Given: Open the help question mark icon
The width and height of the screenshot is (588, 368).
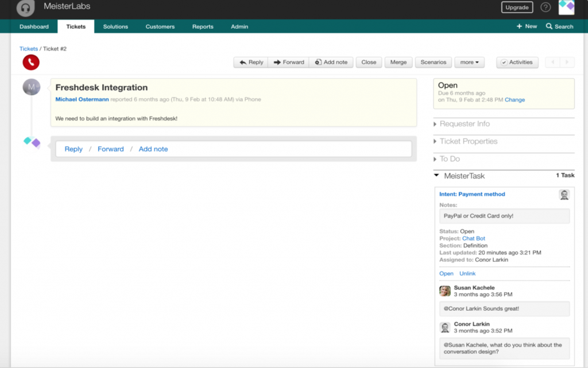Looking at the screenshot, I should click(x=546, y=7).
